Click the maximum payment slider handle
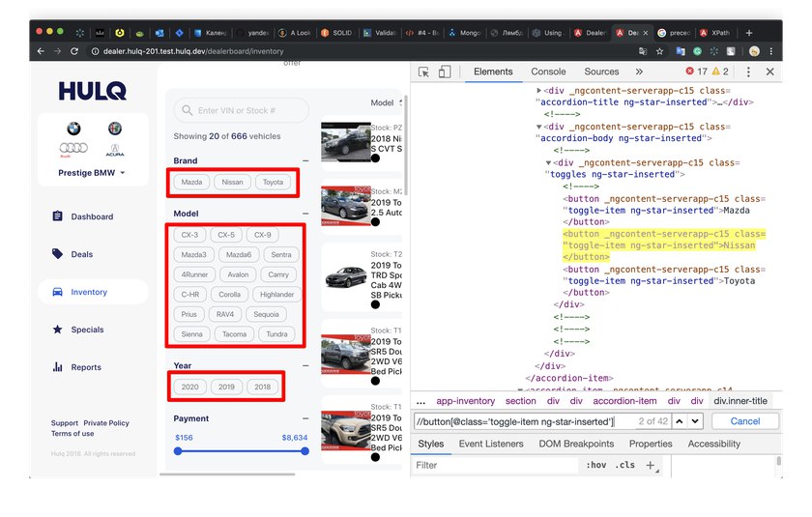This screenshot has height=517, width=812. pos(305,451)
